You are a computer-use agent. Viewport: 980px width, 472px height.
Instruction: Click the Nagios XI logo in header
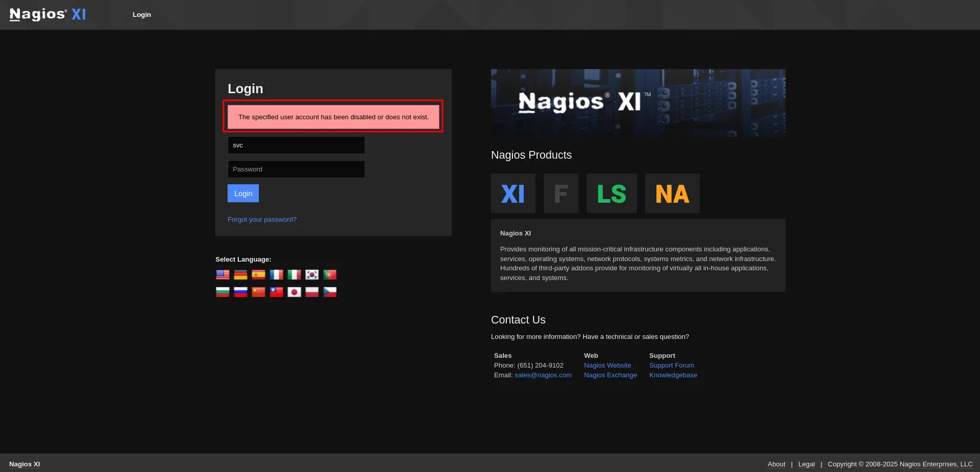pyautogui.click(x=48, y=14)
